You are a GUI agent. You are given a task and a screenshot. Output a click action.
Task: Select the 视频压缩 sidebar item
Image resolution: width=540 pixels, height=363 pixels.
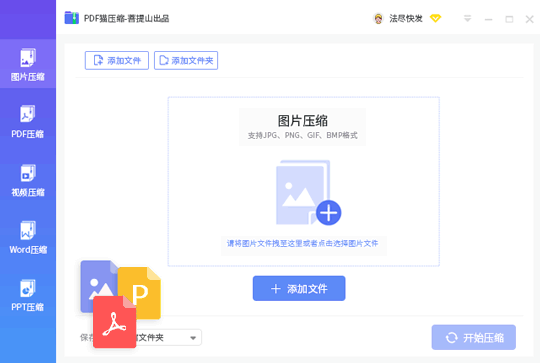28,180
